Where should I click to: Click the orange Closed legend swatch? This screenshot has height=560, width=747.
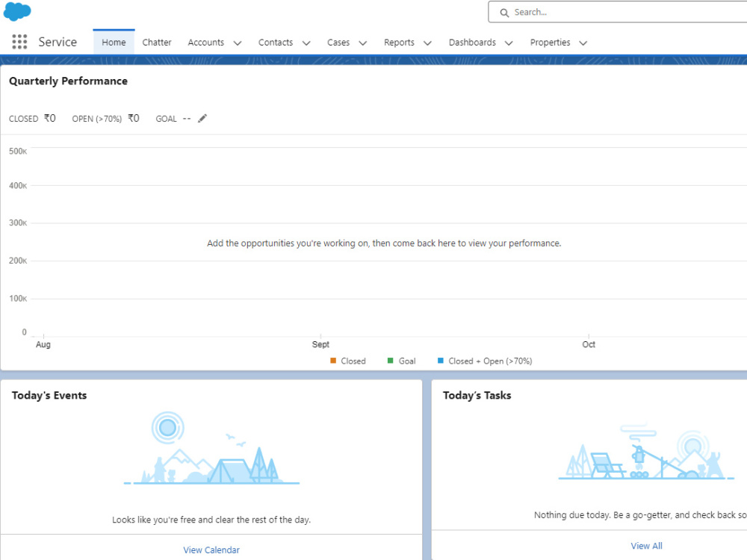333,361
